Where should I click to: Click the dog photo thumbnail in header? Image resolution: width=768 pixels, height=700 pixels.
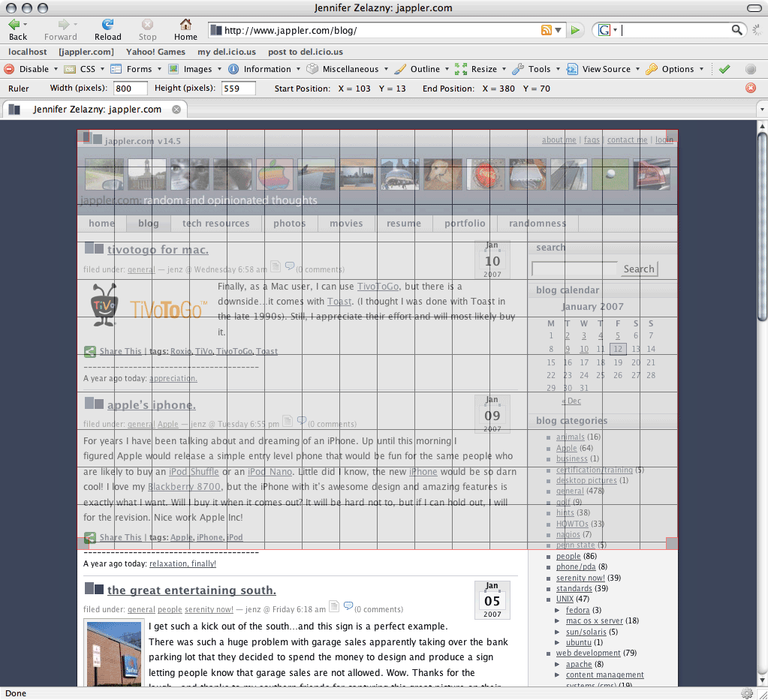coord(443,174)
